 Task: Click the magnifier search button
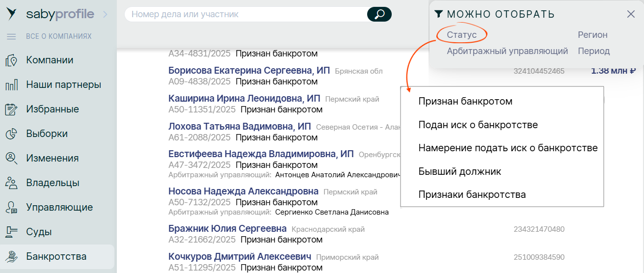(379, 14)
